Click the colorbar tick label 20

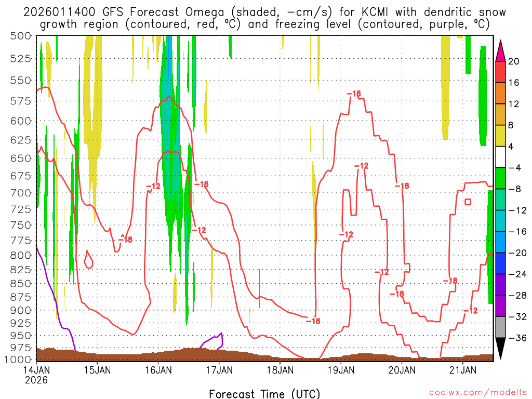pyautogui.click(x=514, y=61)
